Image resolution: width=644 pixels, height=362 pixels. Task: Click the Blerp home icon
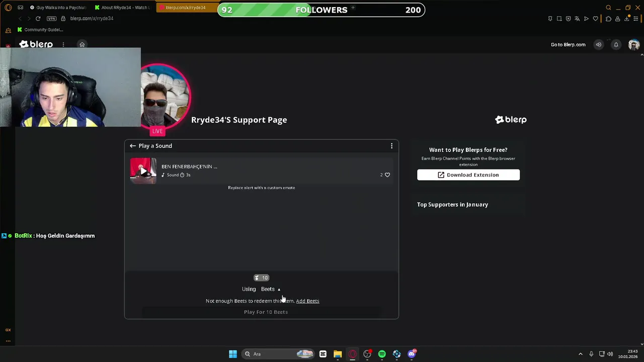(82, 45)
